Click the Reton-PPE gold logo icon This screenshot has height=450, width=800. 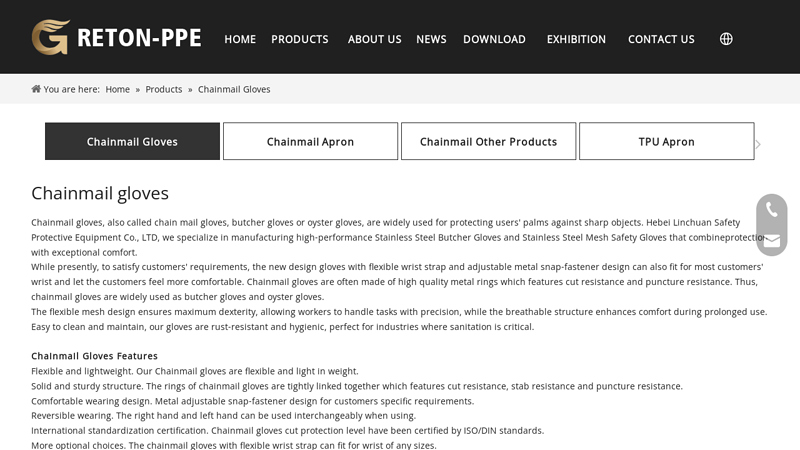coord(50,37)
